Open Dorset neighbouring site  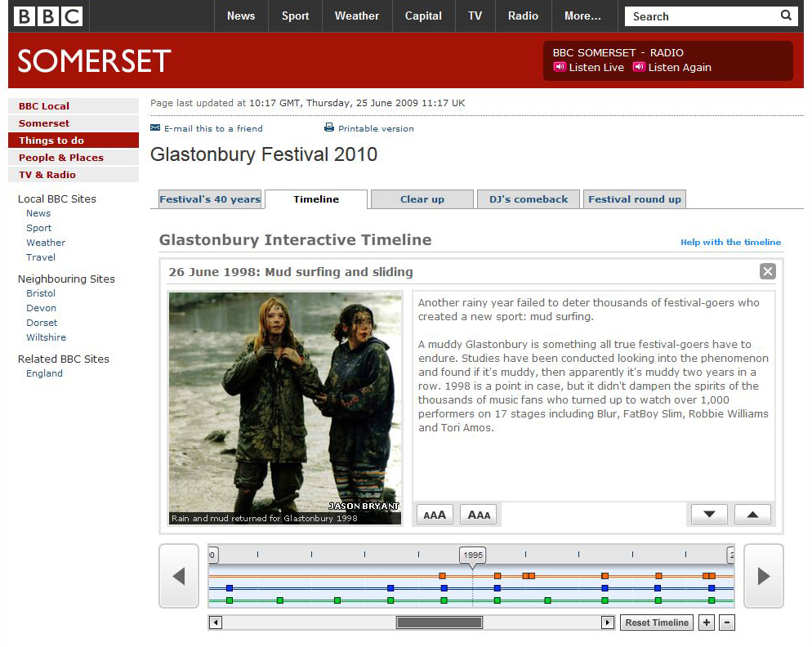tap(42, 322)
